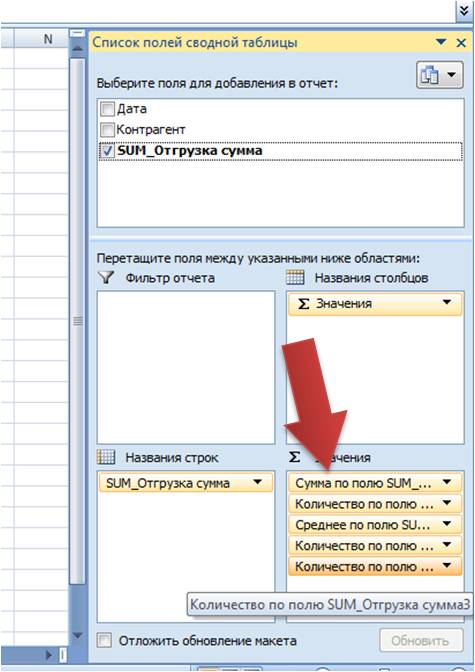This screenshot has height=672, width=475.
Task: Open the field list layout view button
Action: (x=439, y=75)
